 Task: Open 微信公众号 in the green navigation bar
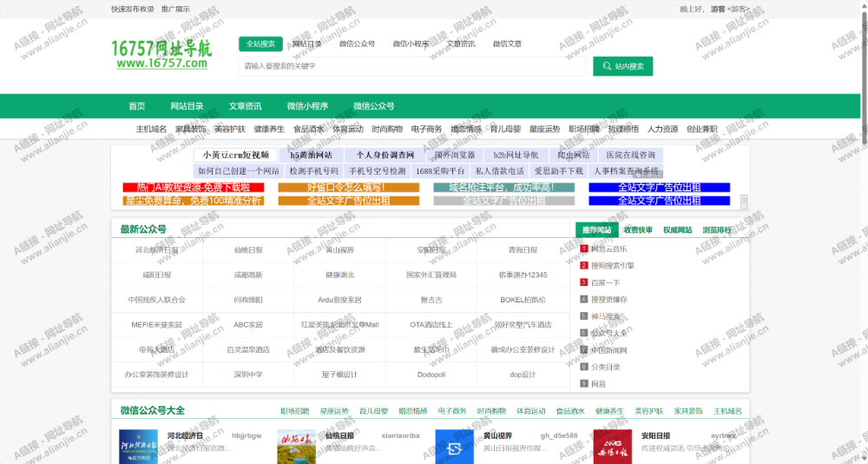pos(374,106)
